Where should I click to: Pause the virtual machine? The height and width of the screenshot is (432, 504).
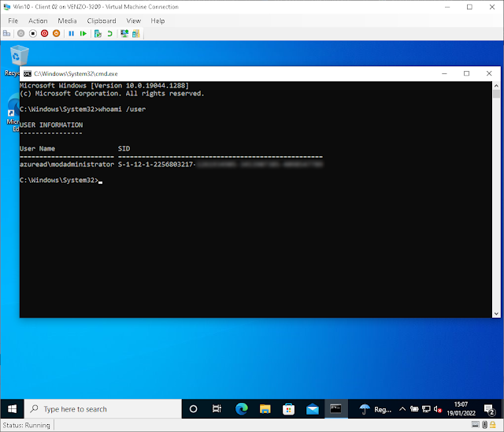click(x=72, y=33)
